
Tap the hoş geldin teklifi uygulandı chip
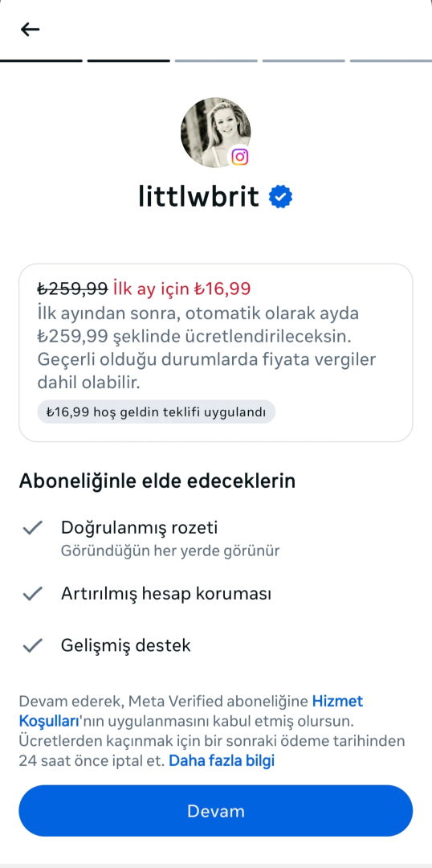(x=156, y=411)
